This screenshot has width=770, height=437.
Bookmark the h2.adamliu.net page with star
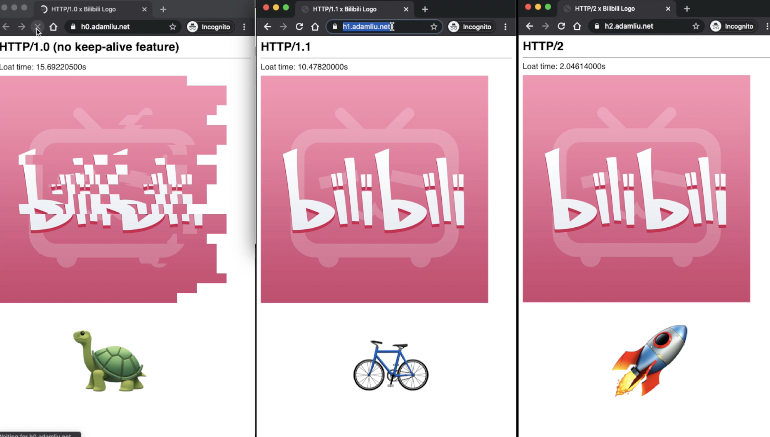(696, 26)
